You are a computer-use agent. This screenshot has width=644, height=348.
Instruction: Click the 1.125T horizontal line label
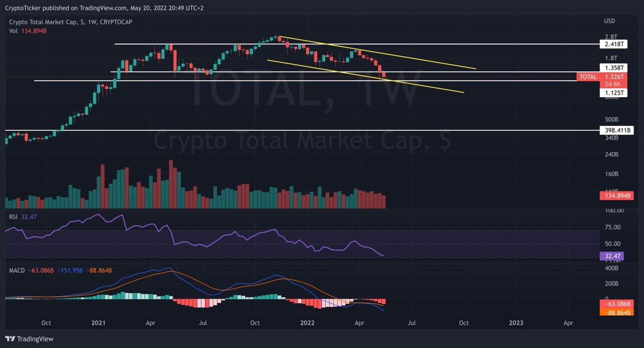(613, 93)
